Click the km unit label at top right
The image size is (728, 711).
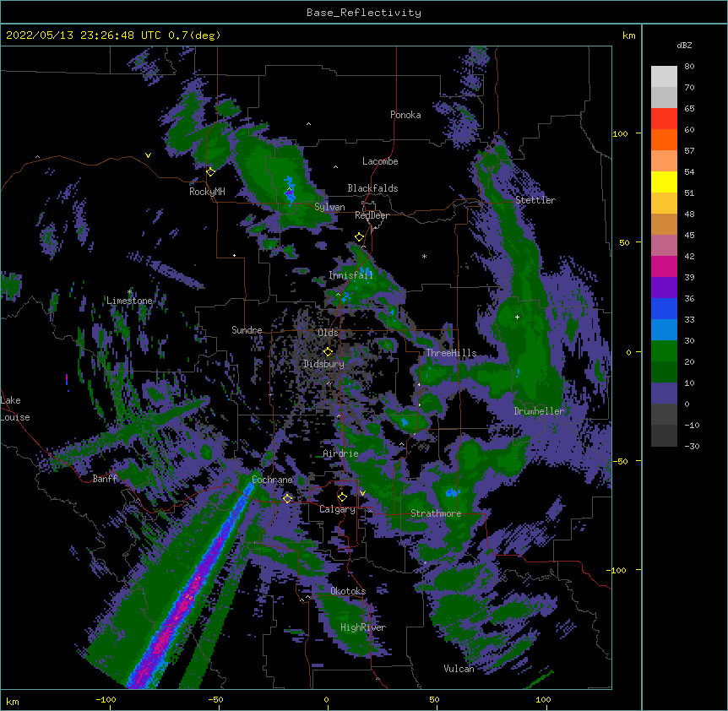(x=628, y=35)
